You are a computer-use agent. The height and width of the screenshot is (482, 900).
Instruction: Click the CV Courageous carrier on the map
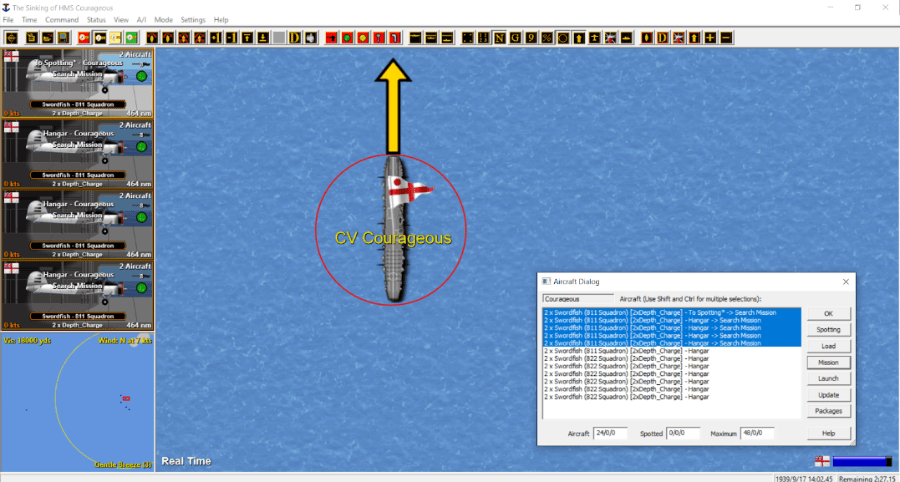tap(393, 230)
